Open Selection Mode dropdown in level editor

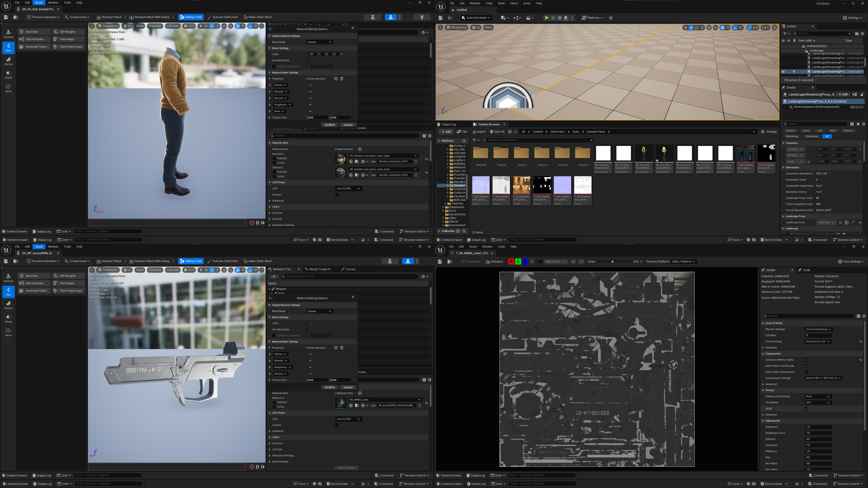pos(476,18)
